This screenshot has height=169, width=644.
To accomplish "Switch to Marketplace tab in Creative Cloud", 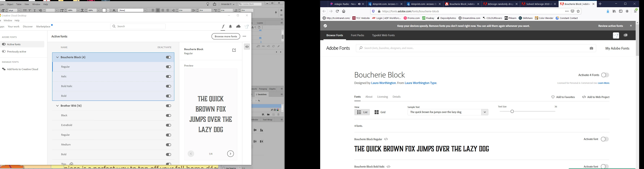I will (x=43, y=27).
